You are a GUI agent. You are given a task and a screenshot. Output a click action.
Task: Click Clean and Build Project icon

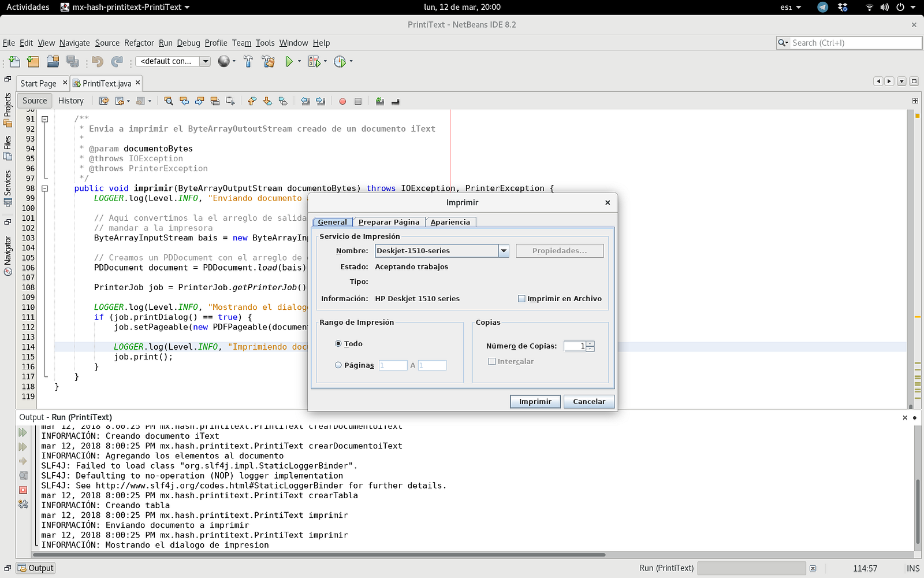(x=268, y=61)
